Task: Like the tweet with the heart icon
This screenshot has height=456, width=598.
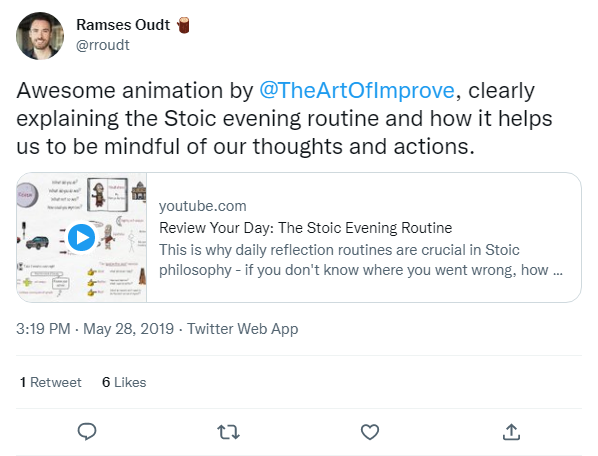Action: [x=370, y=432]
